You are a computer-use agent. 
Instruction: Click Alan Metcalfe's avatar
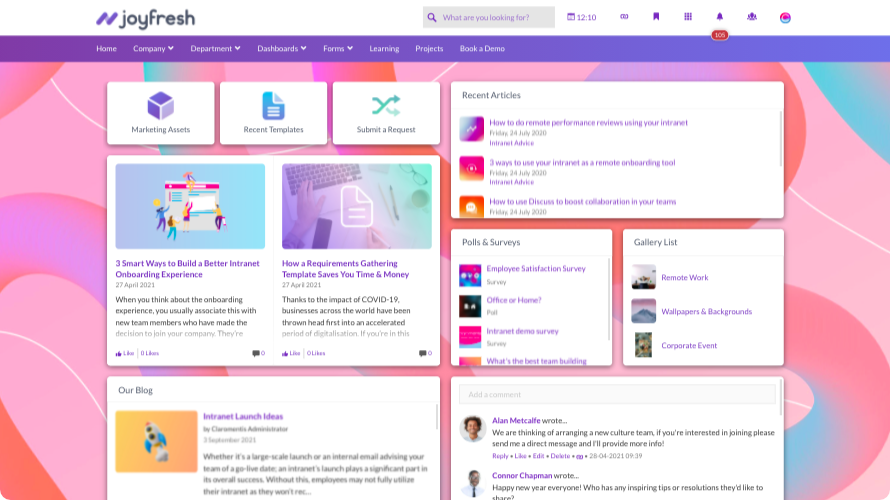click(x=472, y=428)
